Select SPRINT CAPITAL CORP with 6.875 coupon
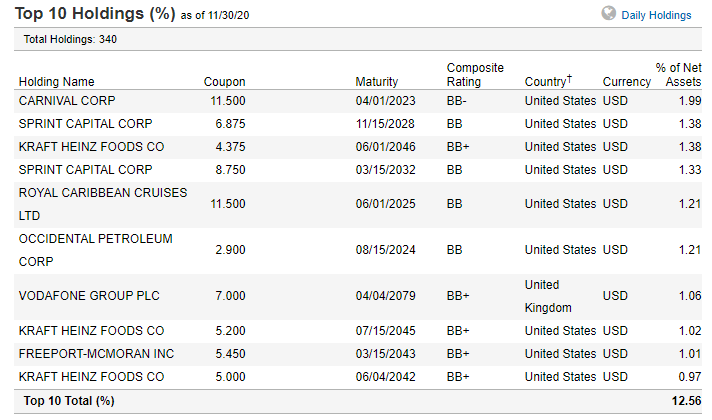Image resolution: width=712 pixels, height=420 pixels. click(358, 124)
